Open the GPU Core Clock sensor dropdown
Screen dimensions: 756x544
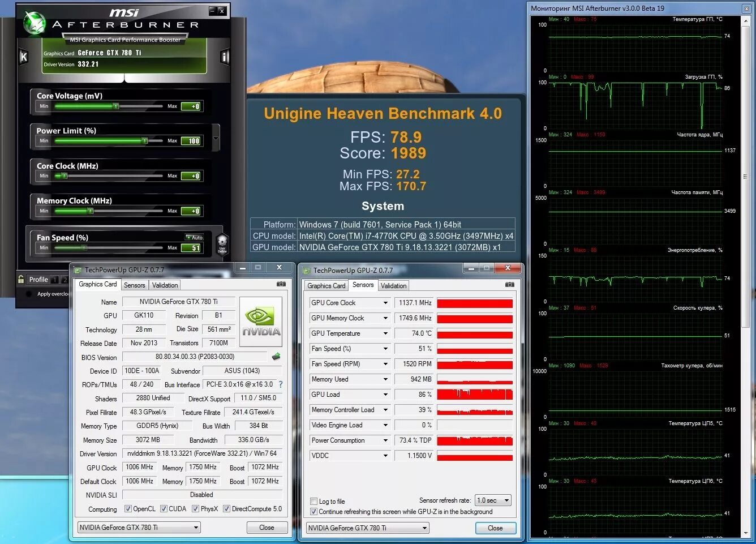point(385,303)
